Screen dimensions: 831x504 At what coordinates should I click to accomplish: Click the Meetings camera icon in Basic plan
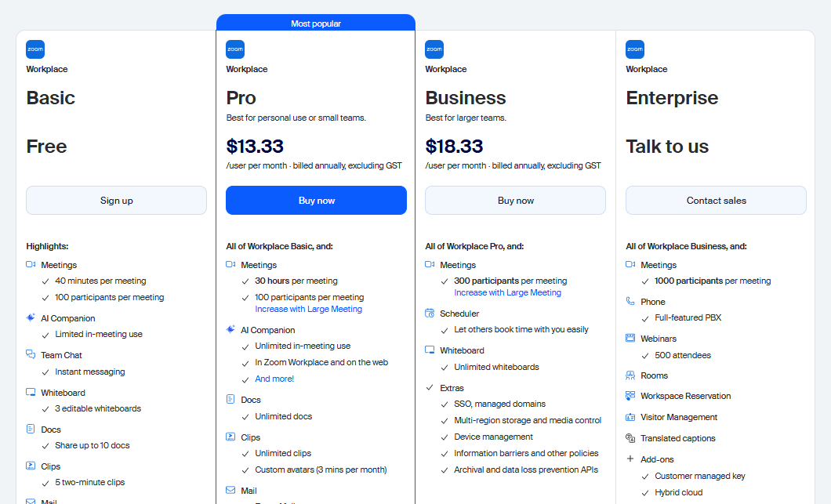31,264
